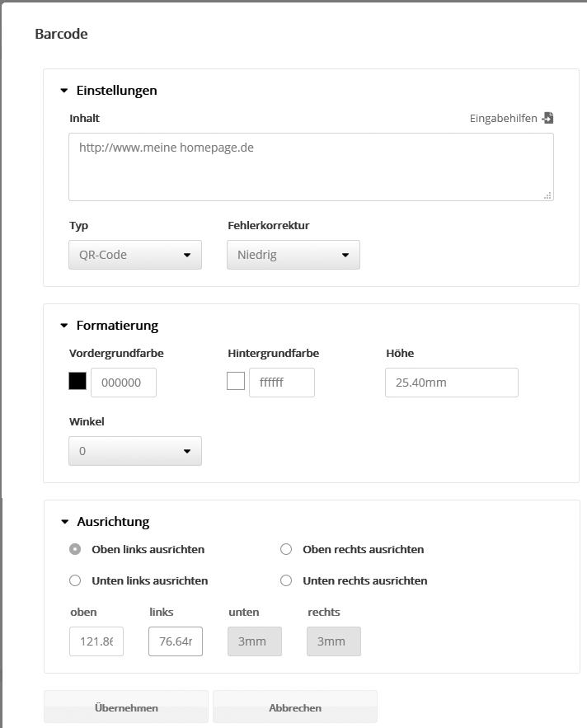Viewport: 587px width, 728px height.
Task: Click the Vordergrundfarbe hex code field
Action: tap(123, 383)
